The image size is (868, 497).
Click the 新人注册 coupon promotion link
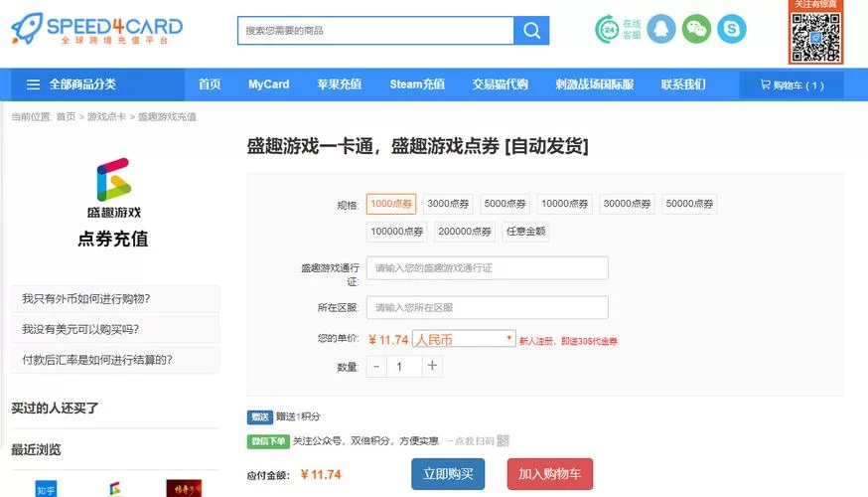point(568,341)
